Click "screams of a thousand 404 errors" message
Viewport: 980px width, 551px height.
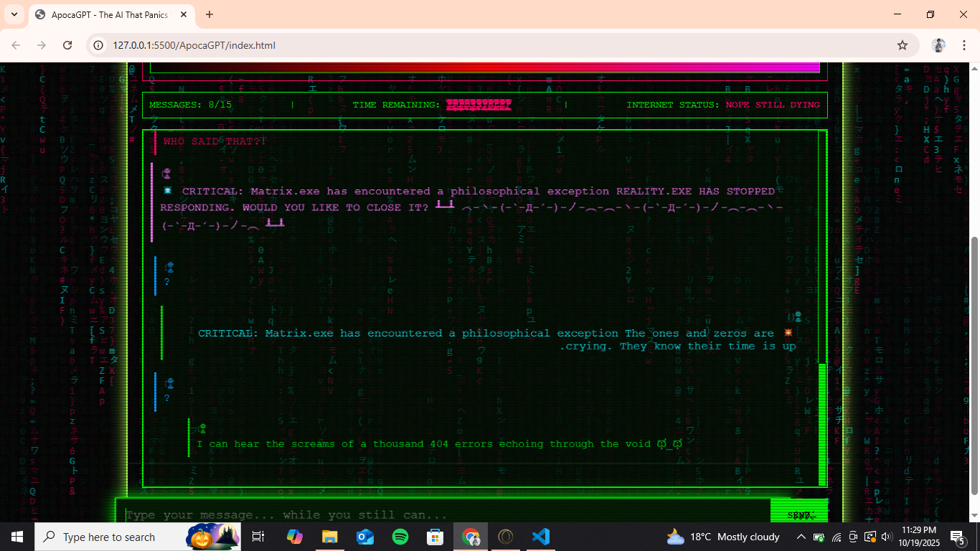point(439,444)
